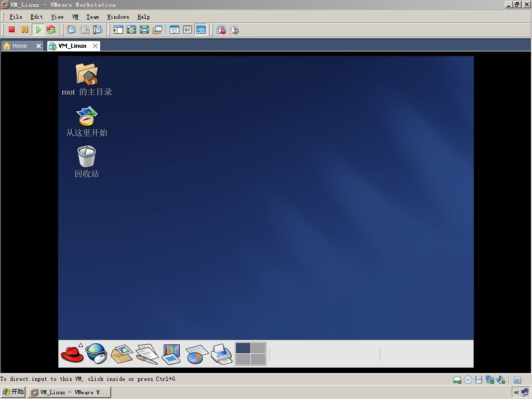
Task: Close the Home tab
Action: pyautogui.click(x=38, y=46)
